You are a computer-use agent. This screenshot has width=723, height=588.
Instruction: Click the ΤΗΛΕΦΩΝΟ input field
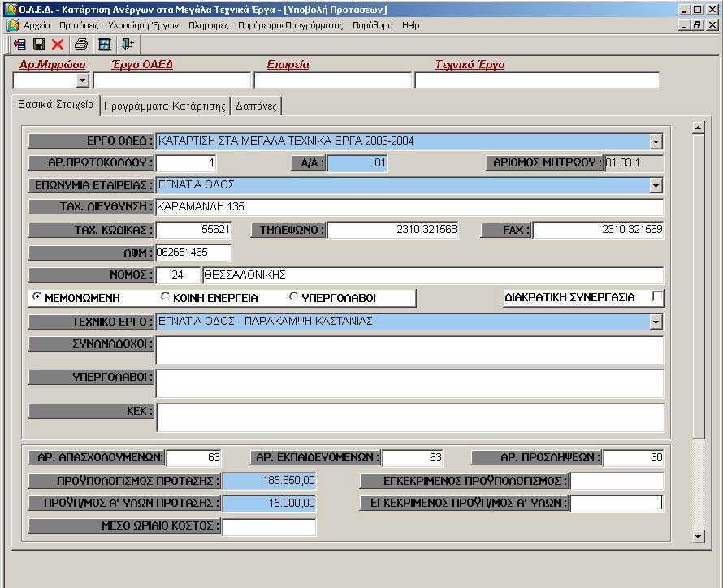tap(393, 230)
